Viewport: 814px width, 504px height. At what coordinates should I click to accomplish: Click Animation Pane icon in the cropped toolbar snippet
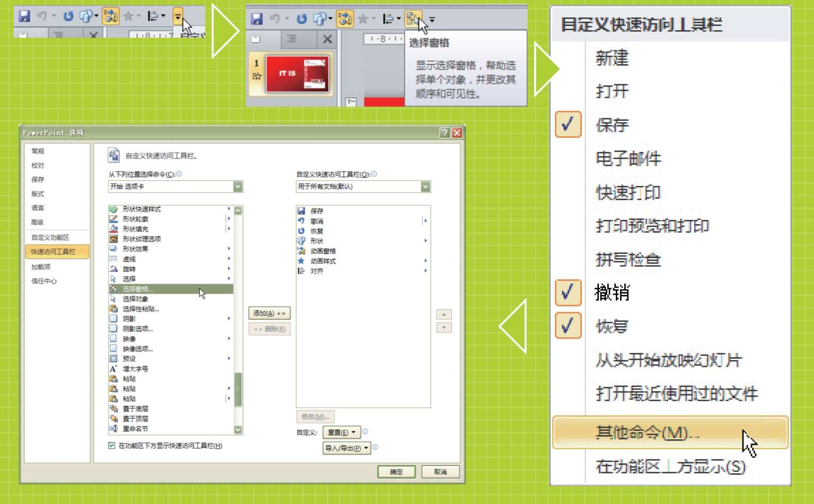point(110,16)
